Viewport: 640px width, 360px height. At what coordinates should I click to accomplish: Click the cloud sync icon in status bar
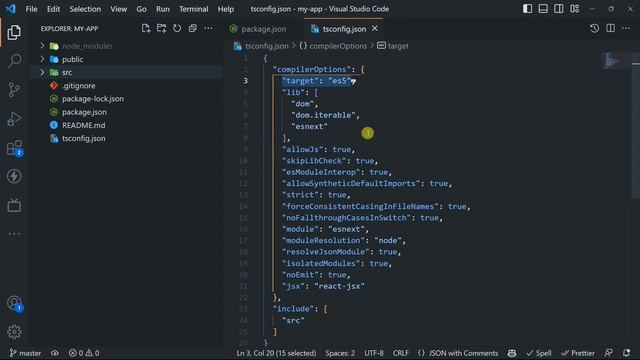[55, 353]
